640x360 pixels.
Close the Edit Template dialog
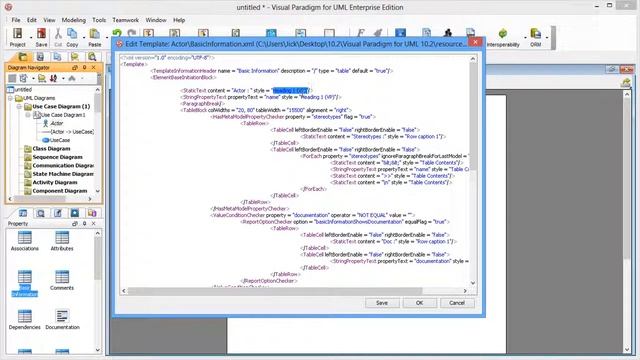[475, 42]
